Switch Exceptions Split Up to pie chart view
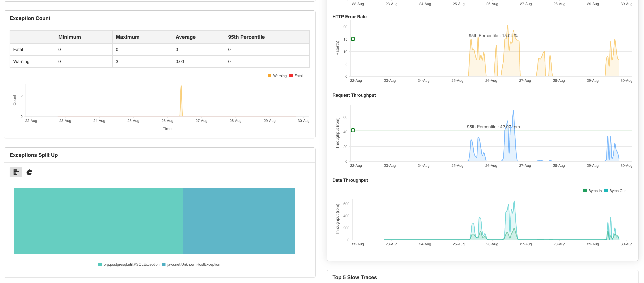 [x=29, y=172]
